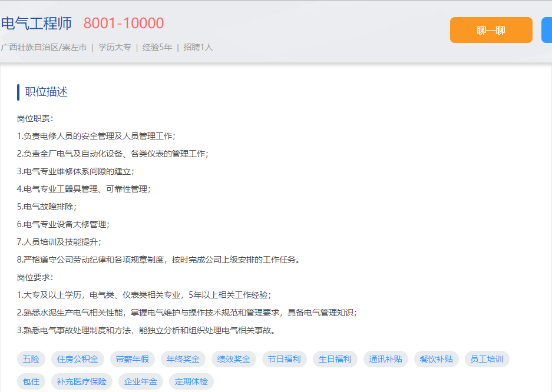The width and height of the screenshot is (552, 392).
Task: Click the 住房公积金 benefit tag
Action: point(77,359)
